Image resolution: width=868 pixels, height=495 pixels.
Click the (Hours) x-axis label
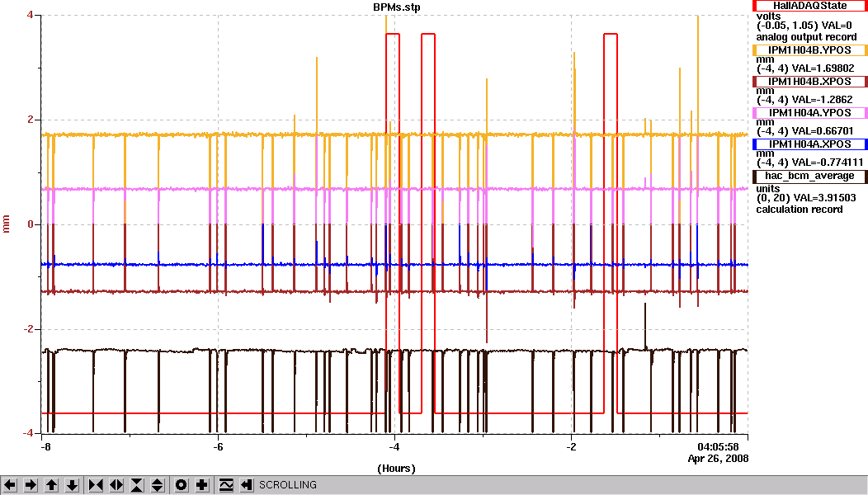(396, 469)
